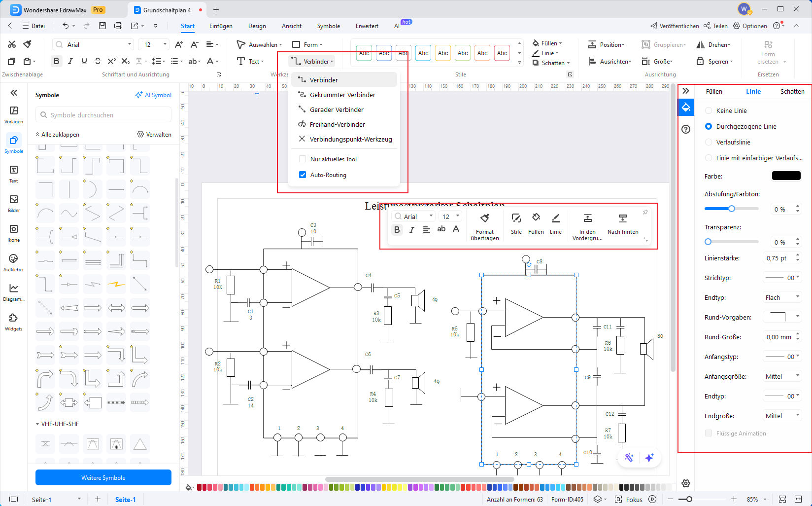Uncheck the Auto-Routing checkbox
Screen dimensions: 812x506
pos(303,175)
